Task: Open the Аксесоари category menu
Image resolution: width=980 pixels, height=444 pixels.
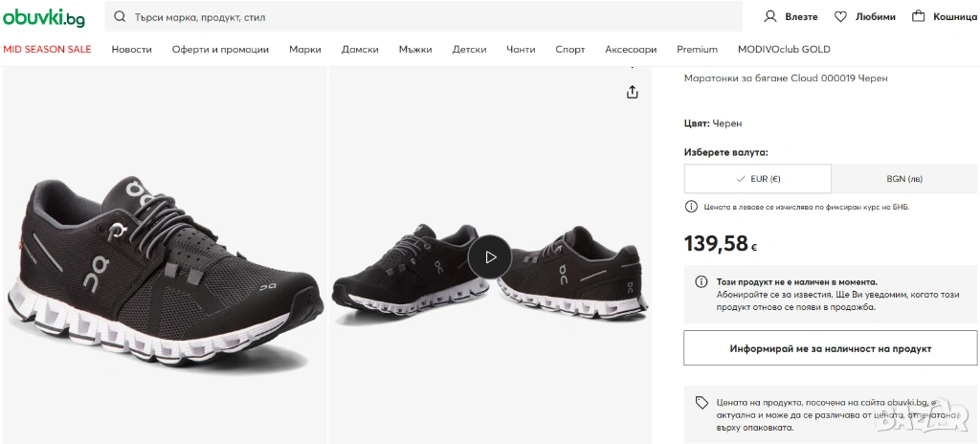Action: 631,49
